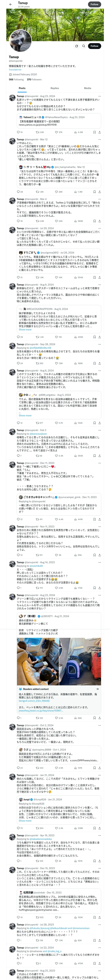Click the 'Translate bio' link

tap(15, 70)
